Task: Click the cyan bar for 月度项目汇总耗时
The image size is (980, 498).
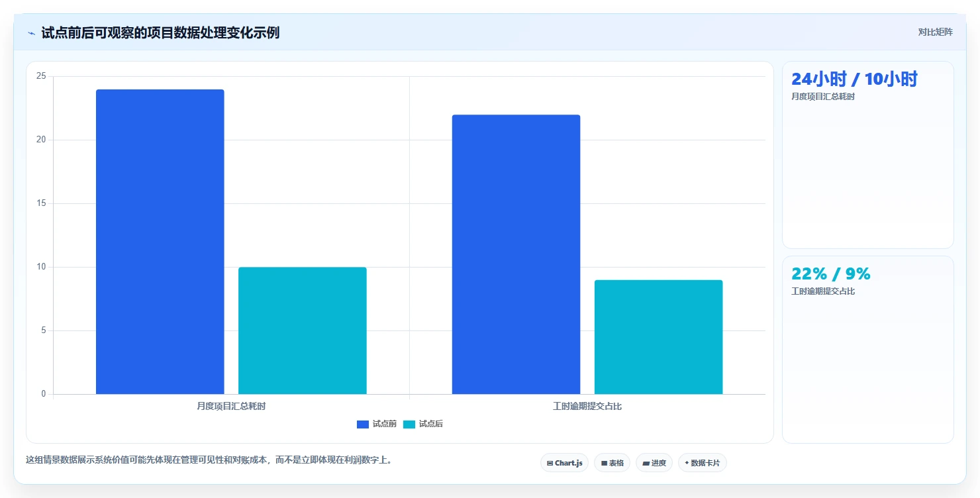Action: click(303, 330)
